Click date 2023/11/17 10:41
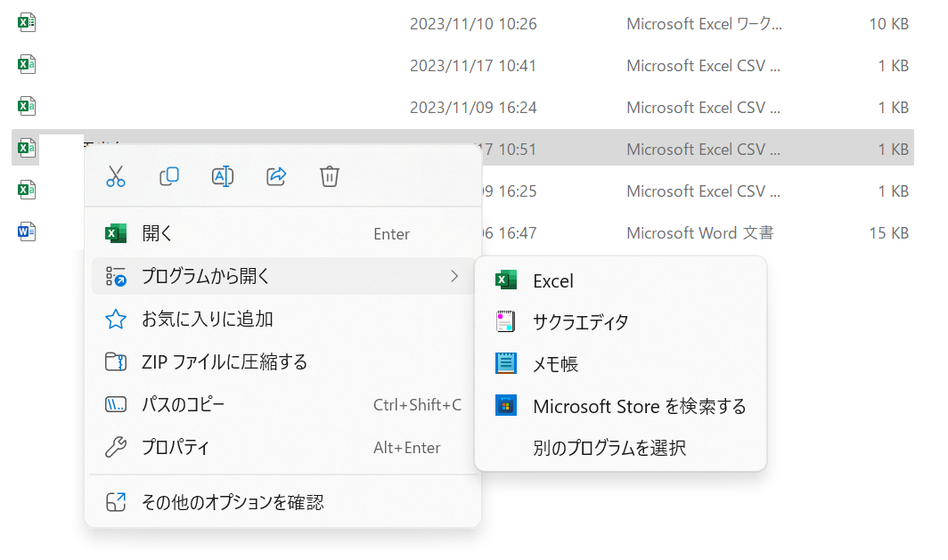948x560 pixels. coord(473,66)
